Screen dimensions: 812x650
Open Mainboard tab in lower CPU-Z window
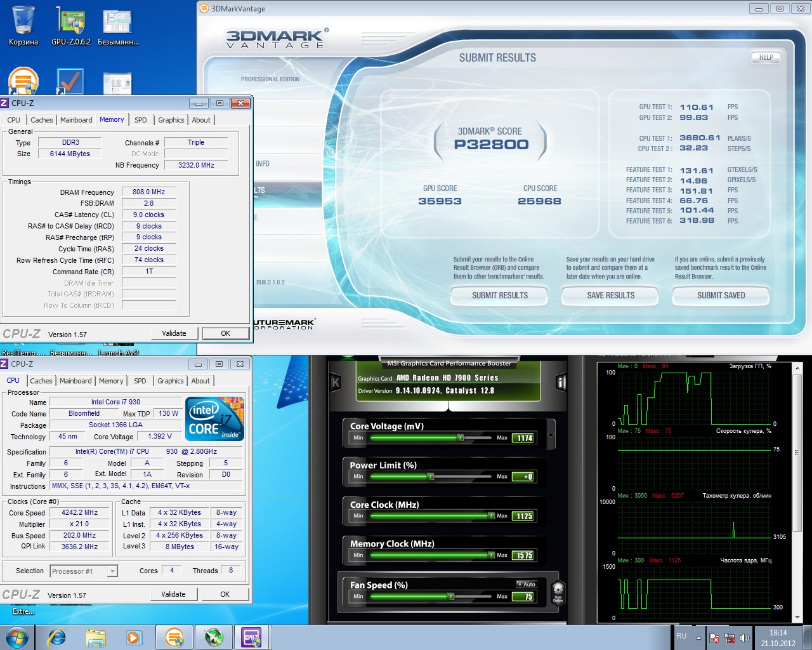[x=75, y=381]
